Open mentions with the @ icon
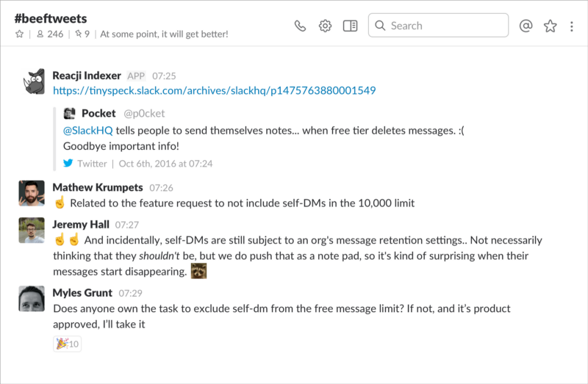This screenshot has height=384, width=588. click(x=526, y=26)
